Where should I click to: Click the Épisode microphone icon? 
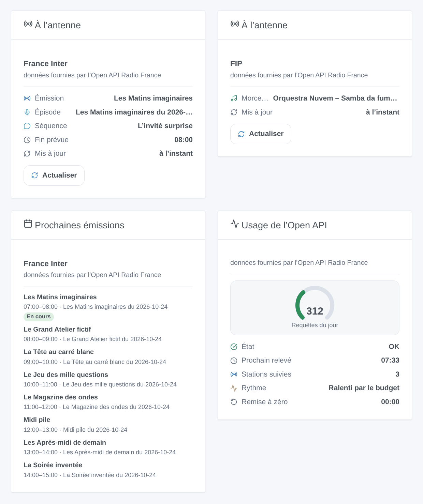(x=27, y=112)
